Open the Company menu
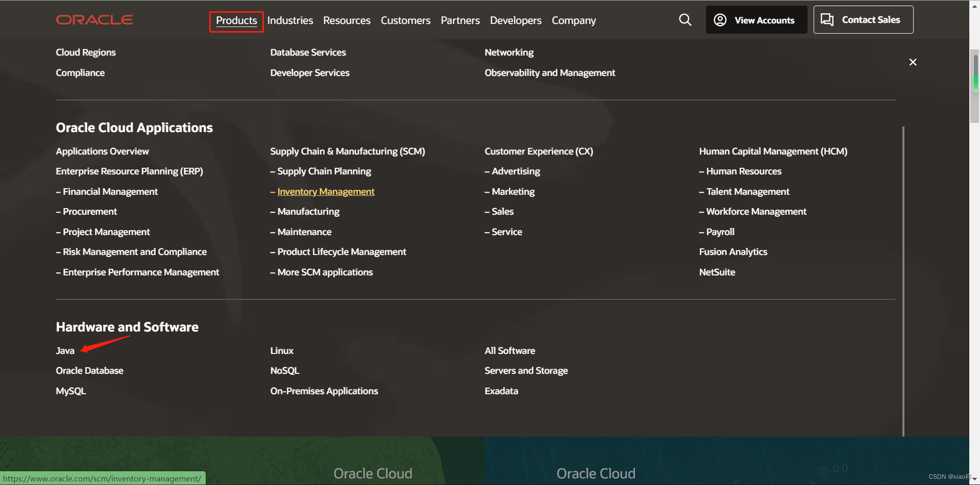 coord(574,21)
